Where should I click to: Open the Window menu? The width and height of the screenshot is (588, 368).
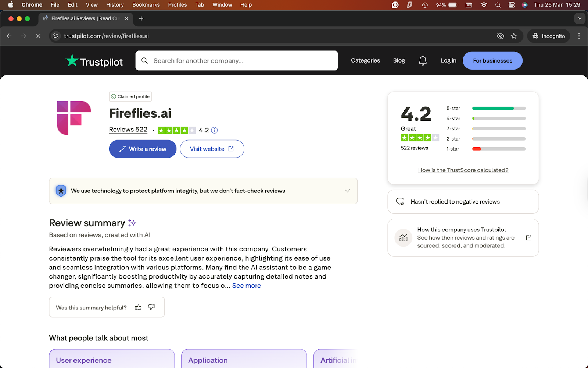coord(222,5)
